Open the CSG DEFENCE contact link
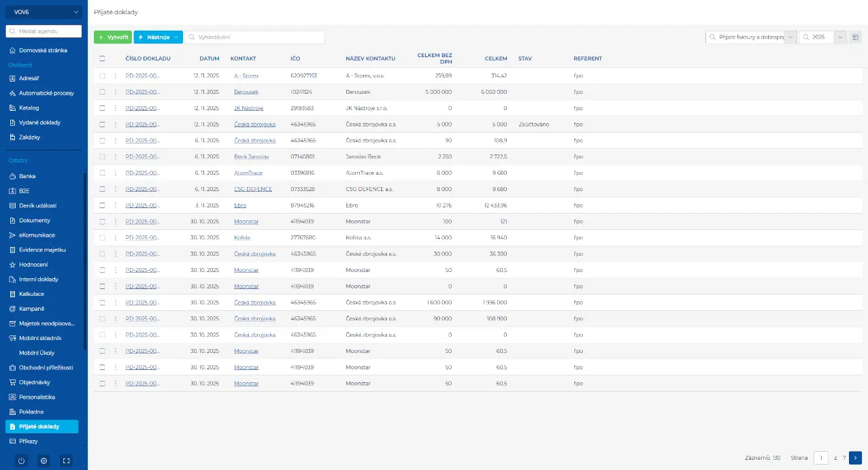This screenshot has height=470, width=868. click(x=252, y=189)
